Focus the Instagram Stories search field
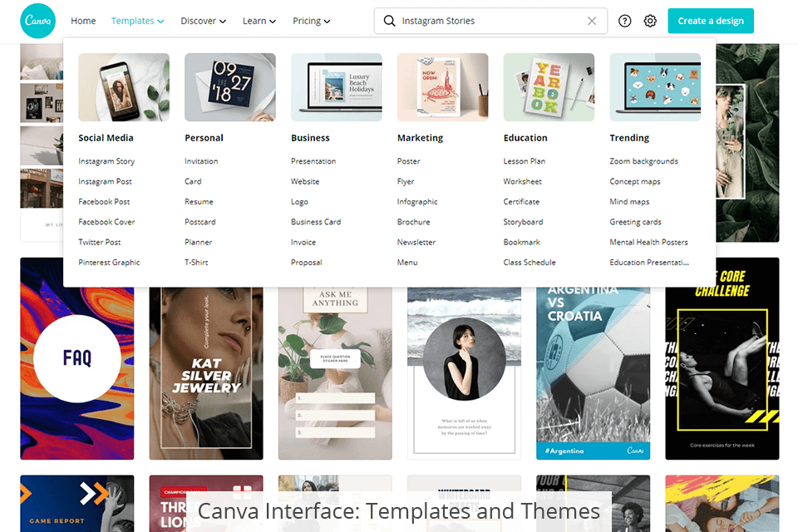This screenshot has height=532, width=798. click(x=490, y=21)
